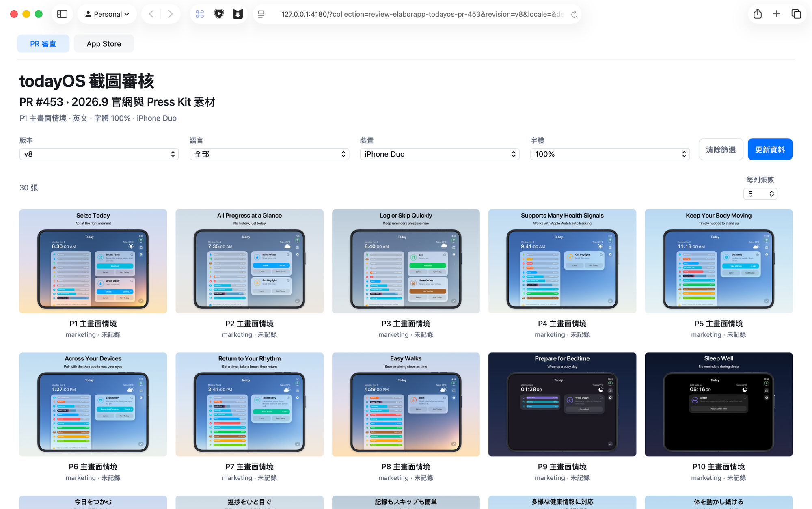Click the P10 主畫面情境 label
Viewport: 812px width, 509px height.
click(x=719, y=467)
